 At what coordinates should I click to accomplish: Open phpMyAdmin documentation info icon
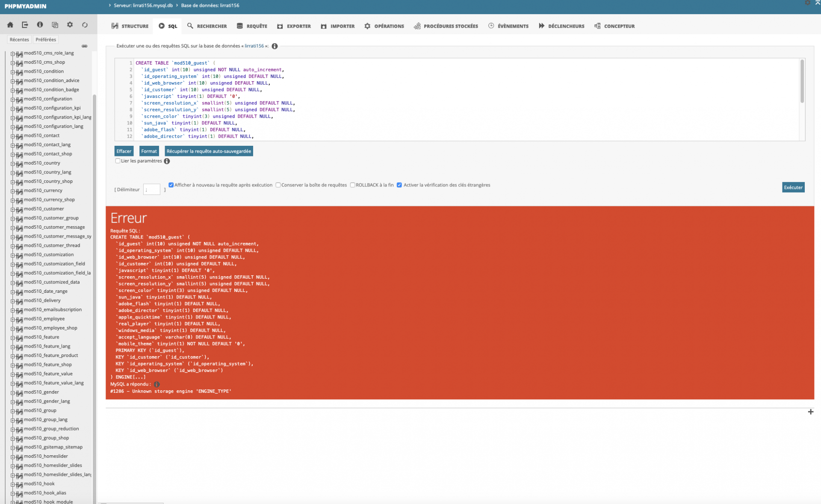(x=40, y=25)
